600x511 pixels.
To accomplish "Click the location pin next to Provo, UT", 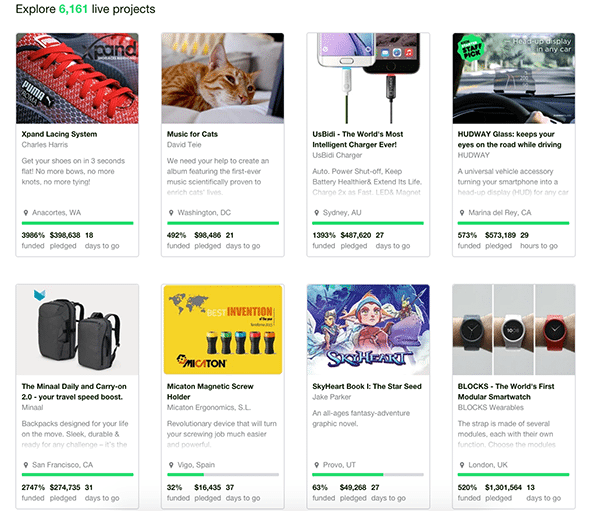I will (x=316, y=465).
